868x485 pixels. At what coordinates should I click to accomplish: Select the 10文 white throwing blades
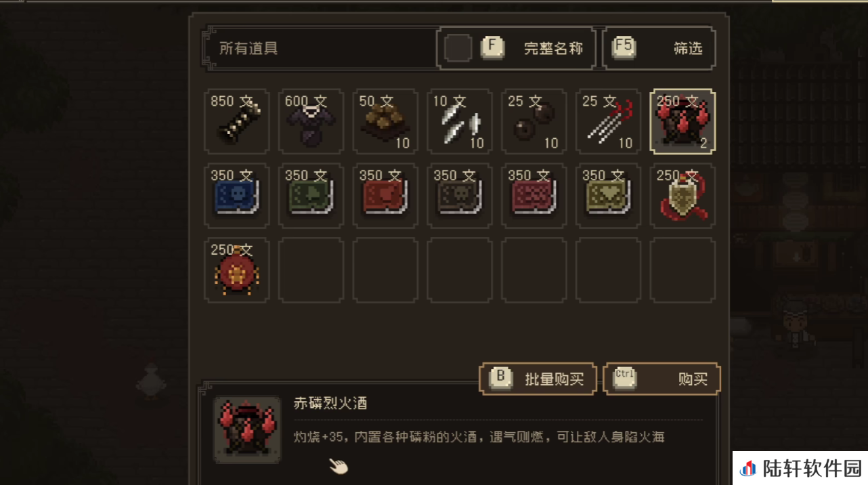coord(460,122)
